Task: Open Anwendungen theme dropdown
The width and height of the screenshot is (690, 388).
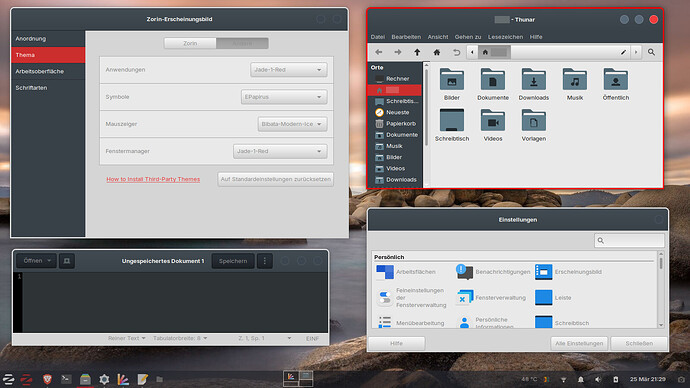Action: (289, 70)
